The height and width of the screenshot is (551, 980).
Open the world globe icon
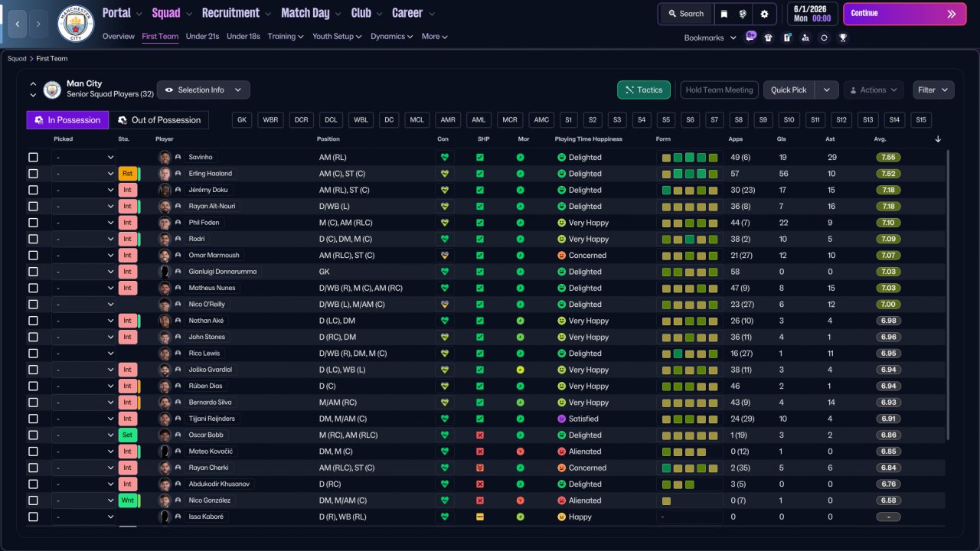tap(743, 14)
